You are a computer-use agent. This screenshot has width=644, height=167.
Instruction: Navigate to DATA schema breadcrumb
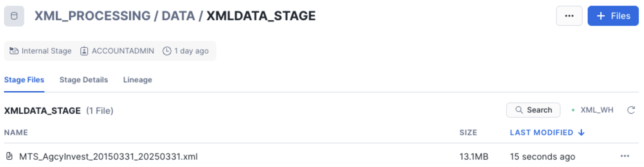[178, 16]
